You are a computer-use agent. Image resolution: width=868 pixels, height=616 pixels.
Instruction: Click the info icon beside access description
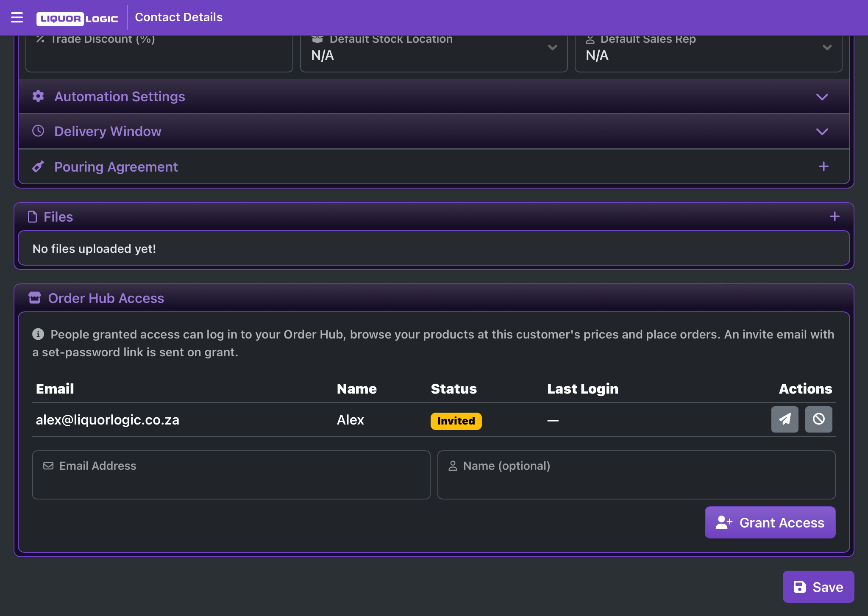click(x=38, y=334)
